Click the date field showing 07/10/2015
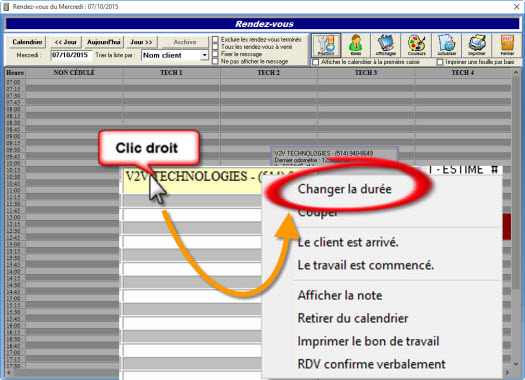 pos(70,55)
